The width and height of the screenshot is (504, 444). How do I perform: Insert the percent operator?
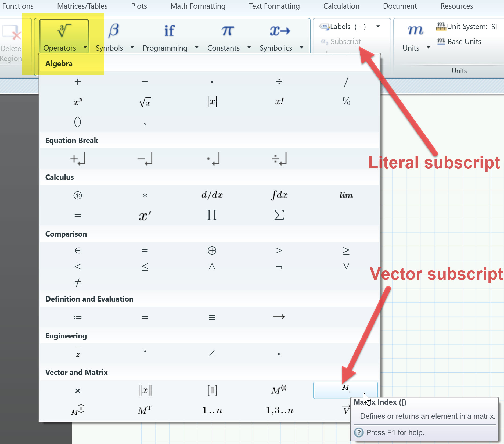(x=346, y=101)
